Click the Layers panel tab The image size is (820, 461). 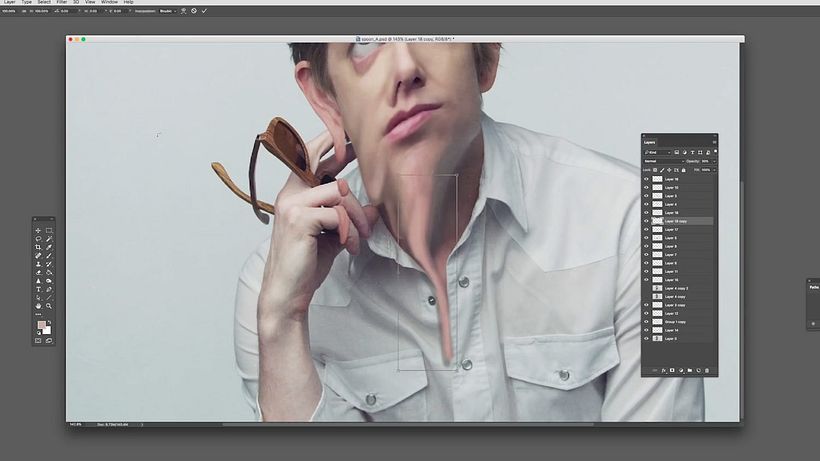coord(650,142)
